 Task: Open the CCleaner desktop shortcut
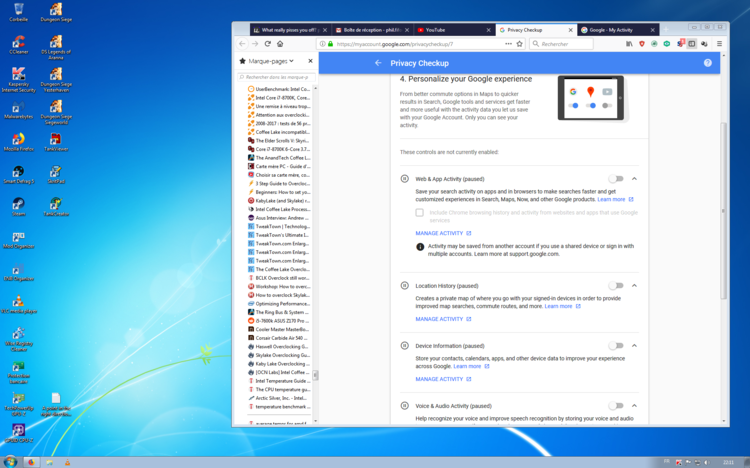point(19,45)
